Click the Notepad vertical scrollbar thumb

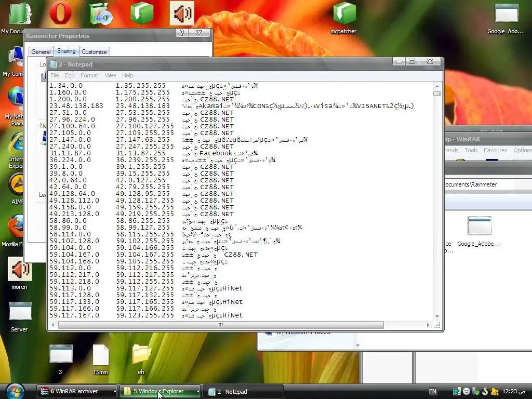[437, 94]
